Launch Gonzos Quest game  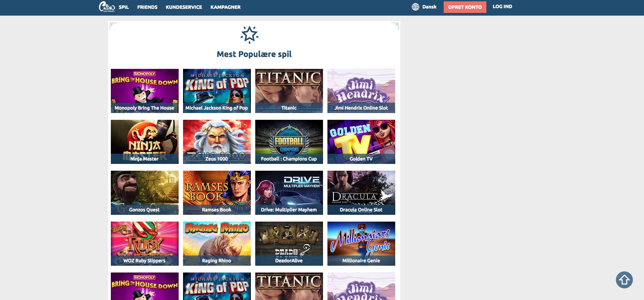145,193
